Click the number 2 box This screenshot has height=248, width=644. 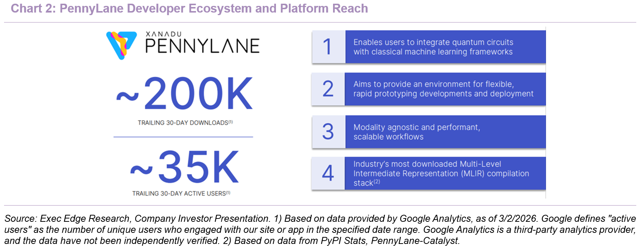(x=328, y=89)
